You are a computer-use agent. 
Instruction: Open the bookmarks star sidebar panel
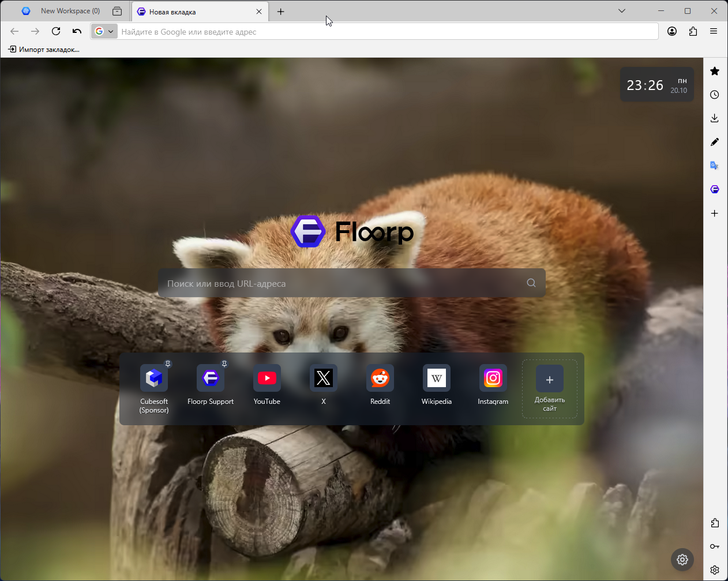point(715,71)
